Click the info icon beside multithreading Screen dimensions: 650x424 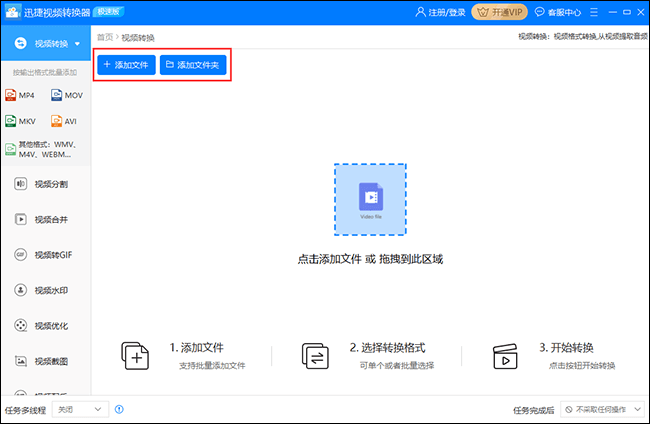click(x=119, y=409)
